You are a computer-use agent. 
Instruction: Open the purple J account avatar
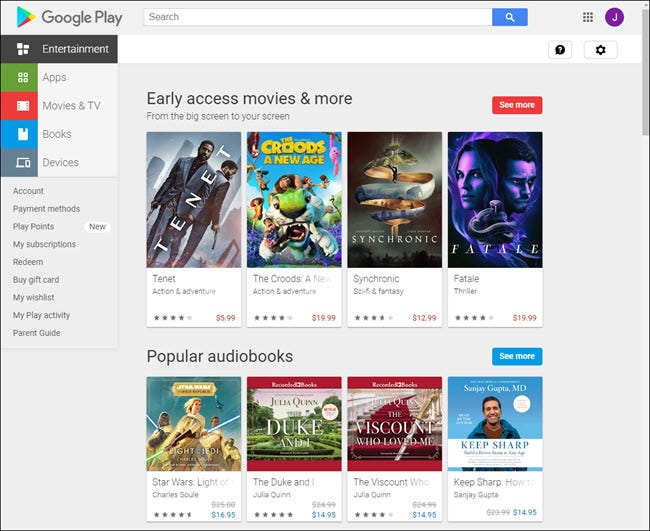614,17
